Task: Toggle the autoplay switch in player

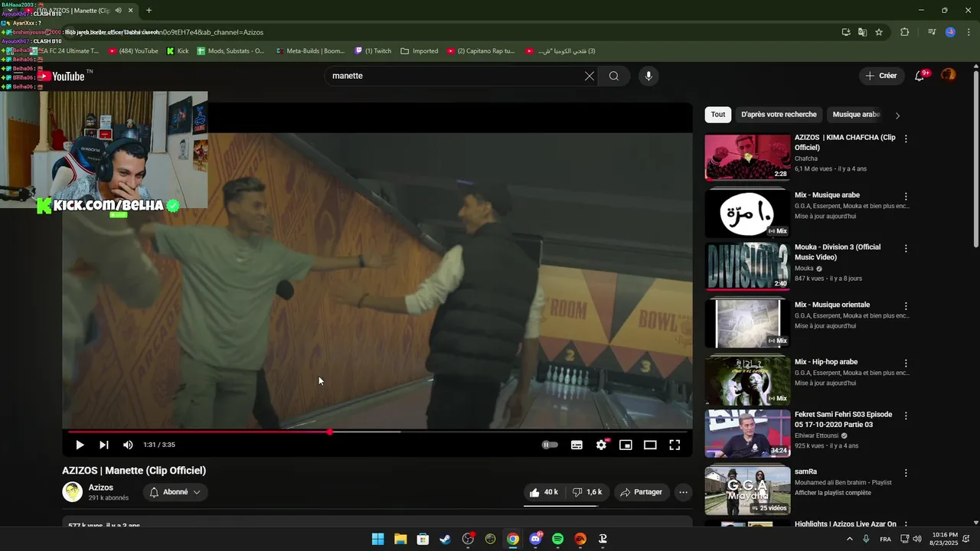Action: click(550, 445)
